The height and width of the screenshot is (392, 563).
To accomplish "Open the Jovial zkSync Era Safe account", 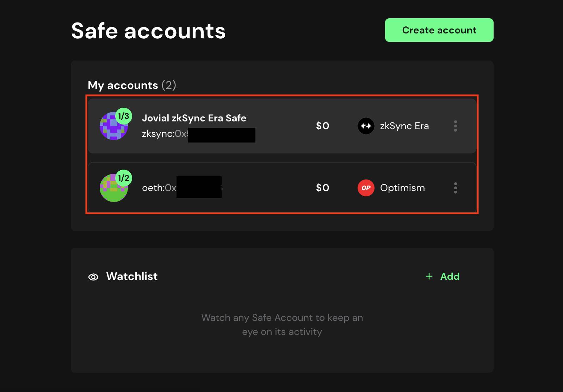I will click(x=282, y=126).
